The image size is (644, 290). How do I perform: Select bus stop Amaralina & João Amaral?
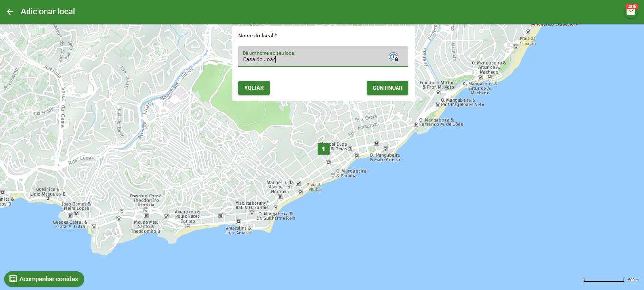point(239,222)
